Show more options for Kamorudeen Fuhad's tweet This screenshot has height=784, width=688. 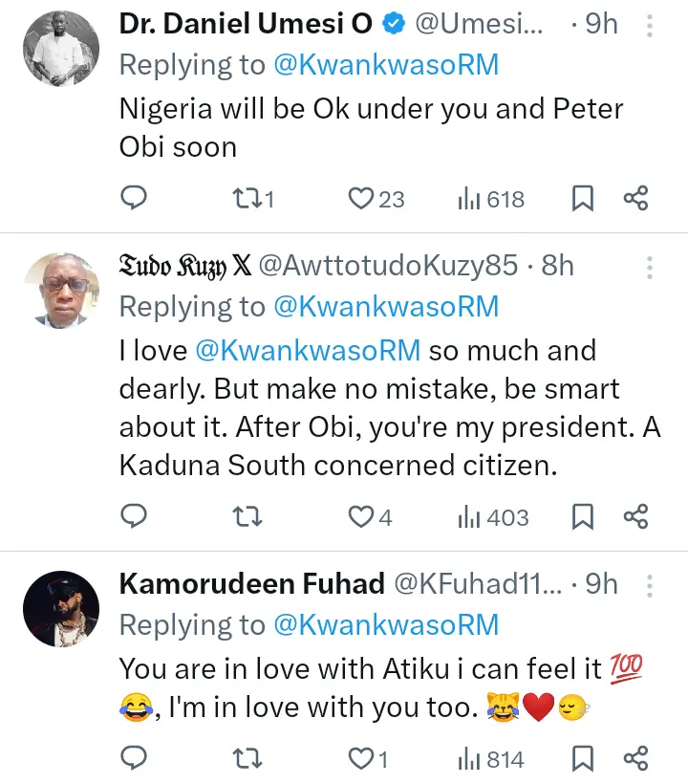pyautogui.click(x=651, y=584)
